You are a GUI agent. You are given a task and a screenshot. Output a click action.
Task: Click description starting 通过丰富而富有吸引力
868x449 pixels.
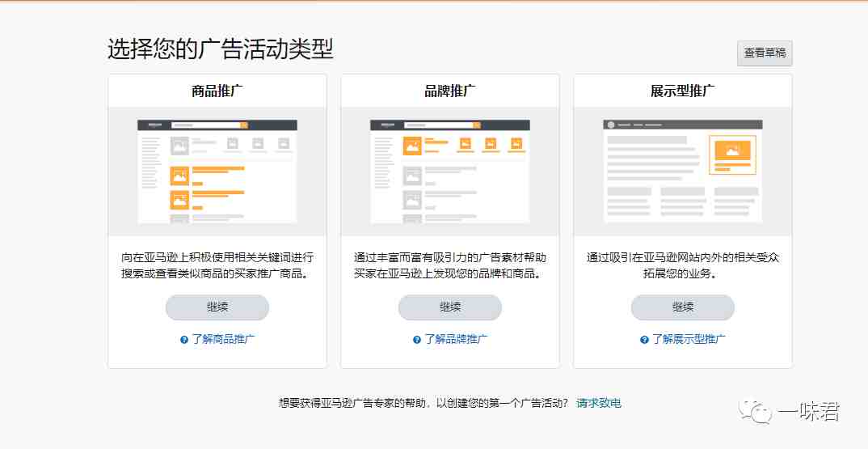click(450, 265)
